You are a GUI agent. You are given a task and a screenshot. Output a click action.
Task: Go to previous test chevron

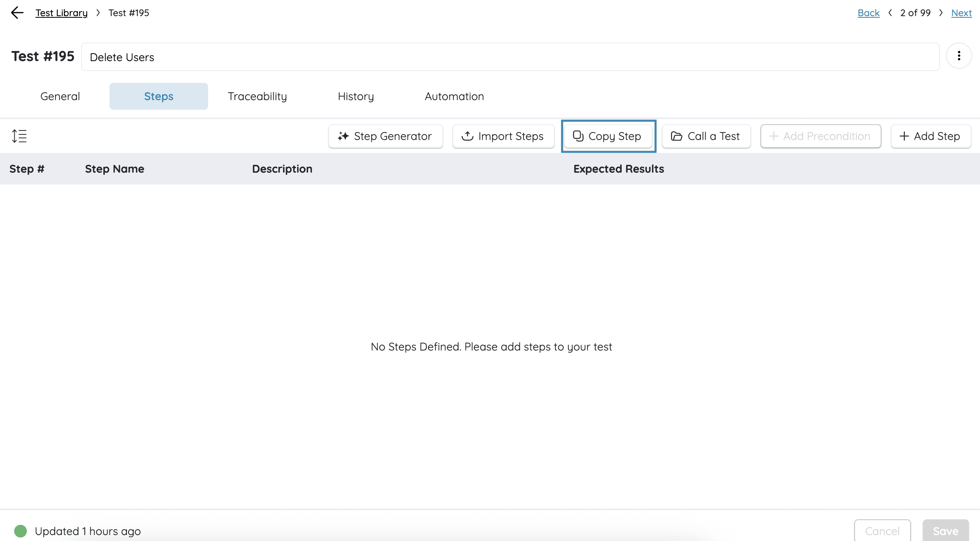point(890,13)
